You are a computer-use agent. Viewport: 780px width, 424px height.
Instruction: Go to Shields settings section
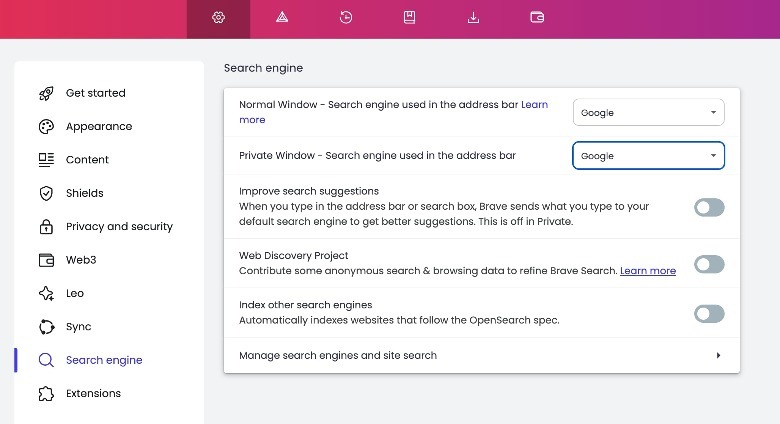pyautogui.click(x=85, y=193)
